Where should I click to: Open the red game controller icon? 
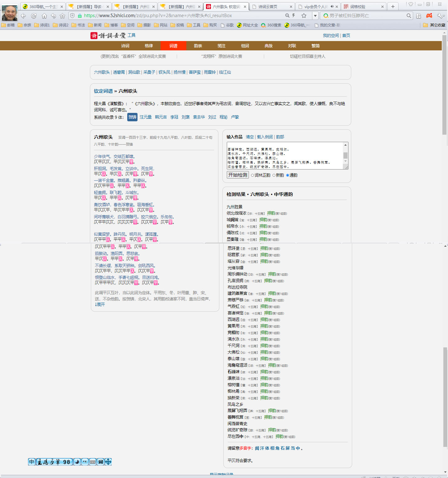[x=429, y=16]
